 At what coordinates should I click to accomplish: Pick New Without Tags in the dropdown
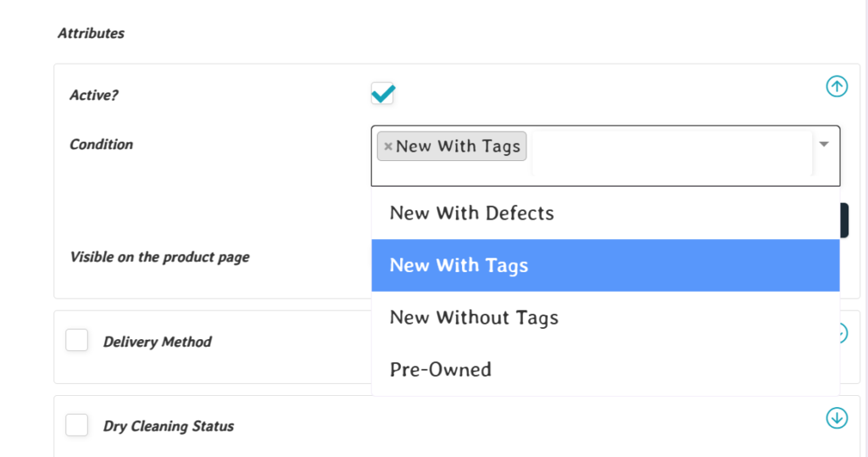click(x=474, y=318)
